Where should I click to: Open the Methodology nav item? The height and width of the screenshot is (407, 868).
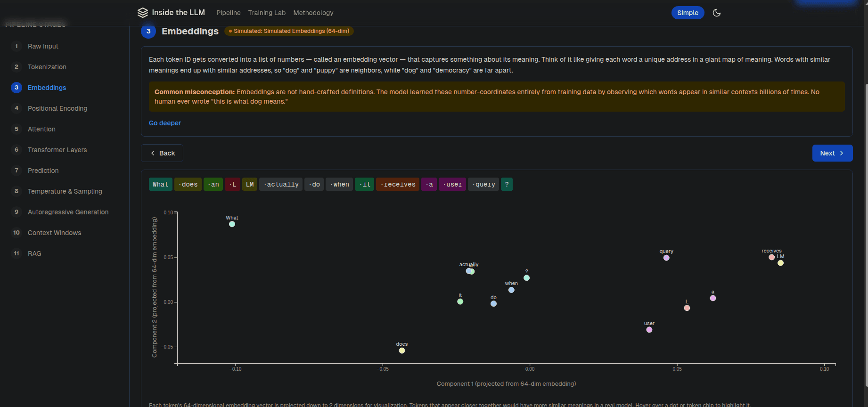[313, 13]
